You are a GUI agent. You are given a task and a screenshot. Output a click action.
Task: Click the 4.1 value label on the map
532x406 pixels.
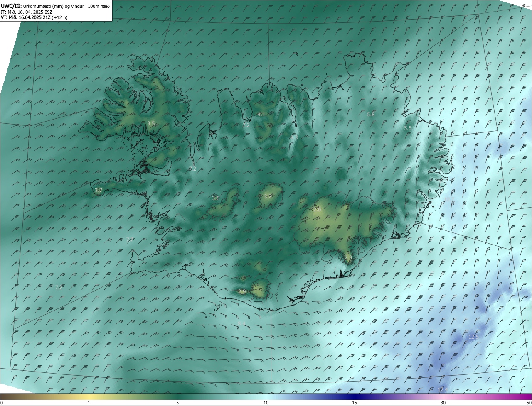pos(261,114)
